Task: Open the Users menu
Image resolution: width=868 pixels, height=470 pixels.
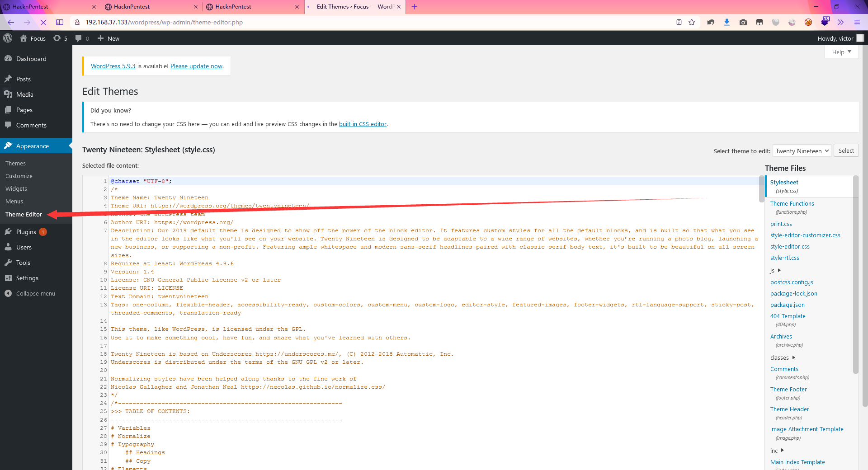Action: pyautogui.click(x=36, y=247)
